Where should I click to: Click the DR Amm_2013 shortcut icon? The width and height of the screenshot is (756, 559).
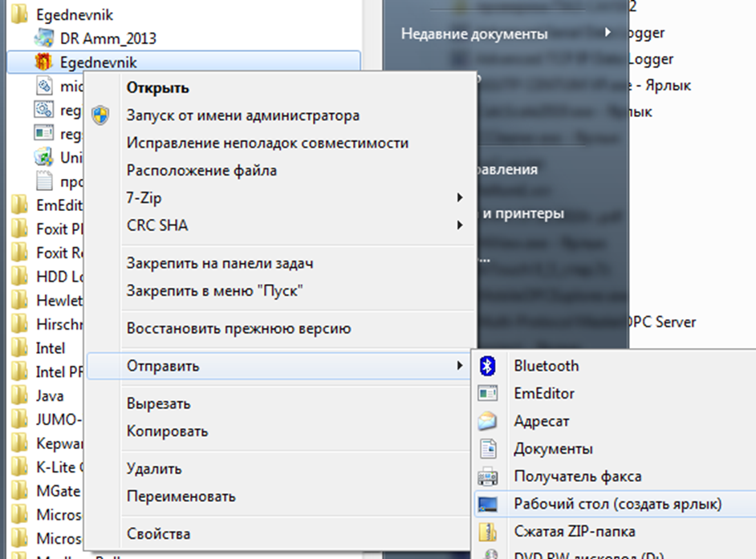pyautogui.click(x=44, y=38)
